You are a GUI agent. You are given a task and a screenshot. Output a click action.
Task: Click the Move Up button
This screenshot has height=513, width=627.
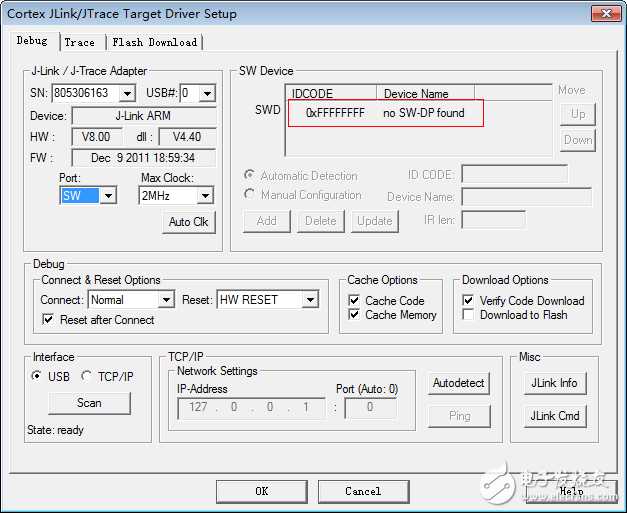click(578, 114)
